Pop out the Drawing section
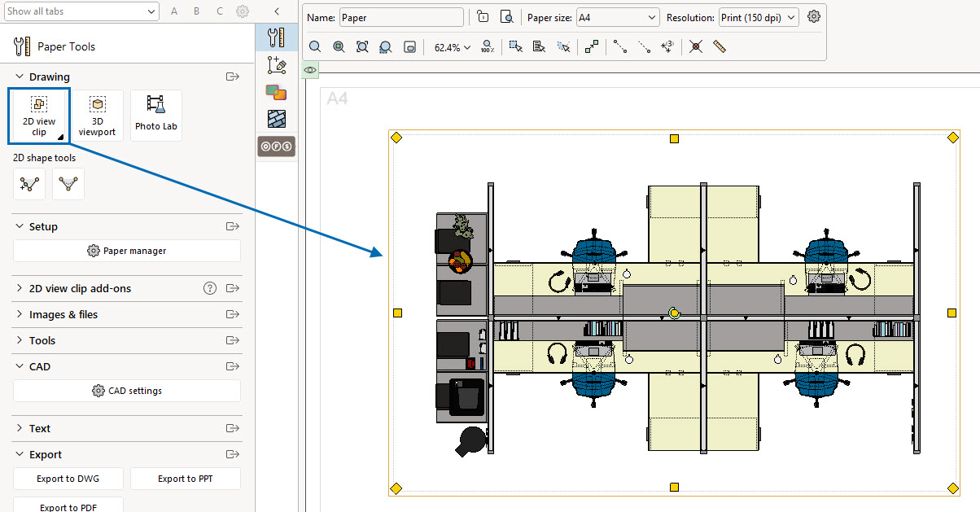 pyautogui.click(x=233, y=77)
